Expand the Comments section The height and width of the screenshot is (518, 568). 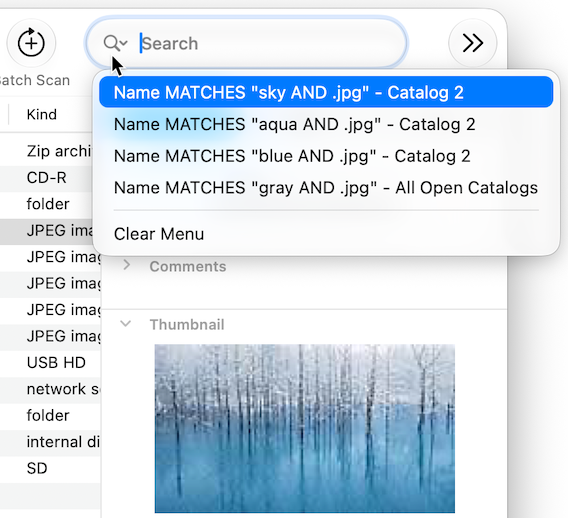[126, 265]
